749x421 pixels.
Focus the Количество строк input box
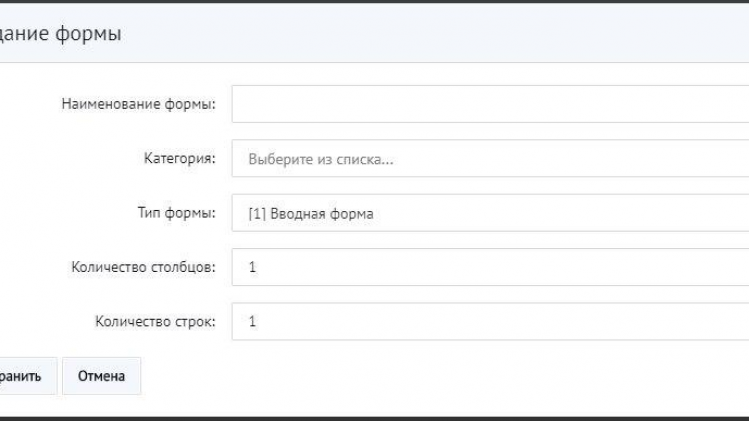490,321
